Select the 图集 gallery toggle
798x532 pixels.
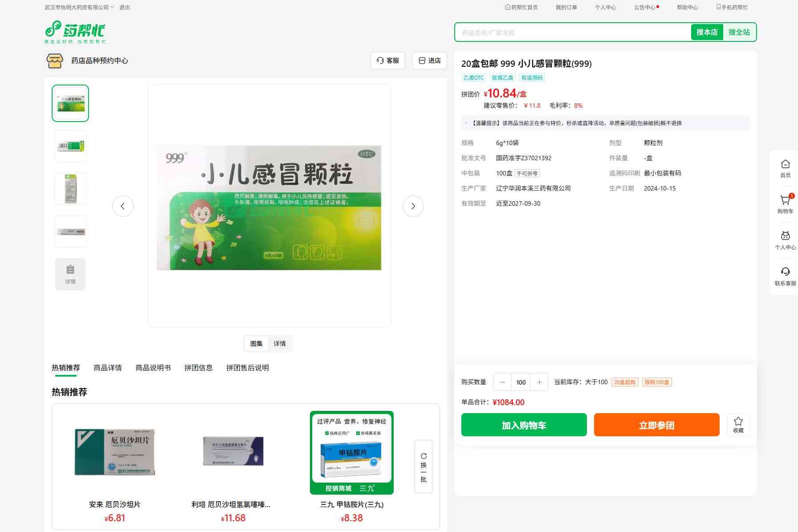(x=256, y=344)
